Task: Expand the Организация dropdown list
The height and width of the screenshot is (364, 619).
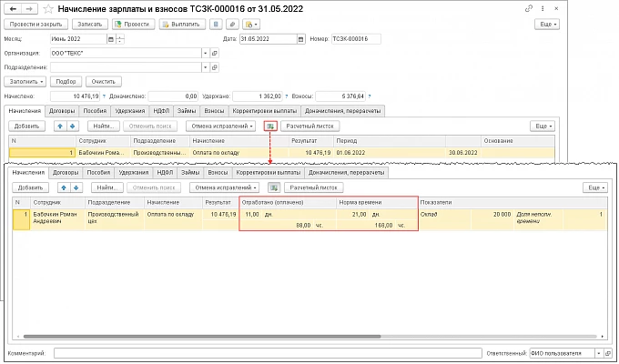Action: pos(206,53)
